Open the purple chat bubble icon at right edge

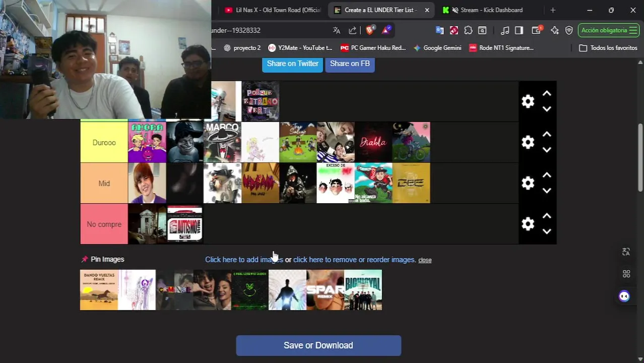coord(624,296)
